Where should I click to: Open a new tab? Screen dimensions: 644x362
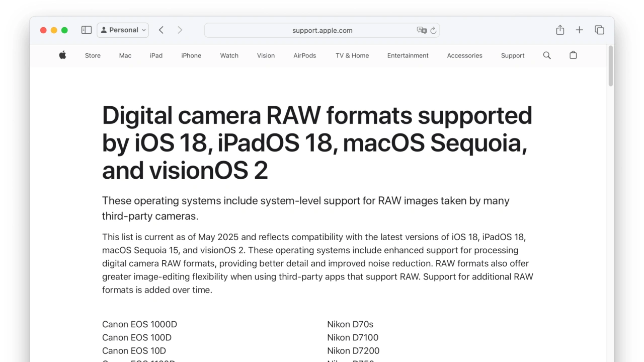pos(579,30)
